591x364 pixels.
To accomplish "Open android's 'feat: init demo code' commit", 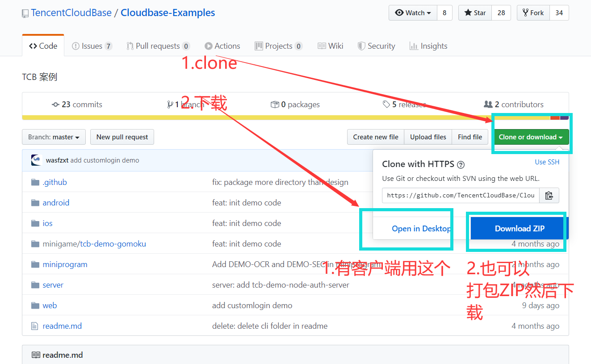I will 247,202.
